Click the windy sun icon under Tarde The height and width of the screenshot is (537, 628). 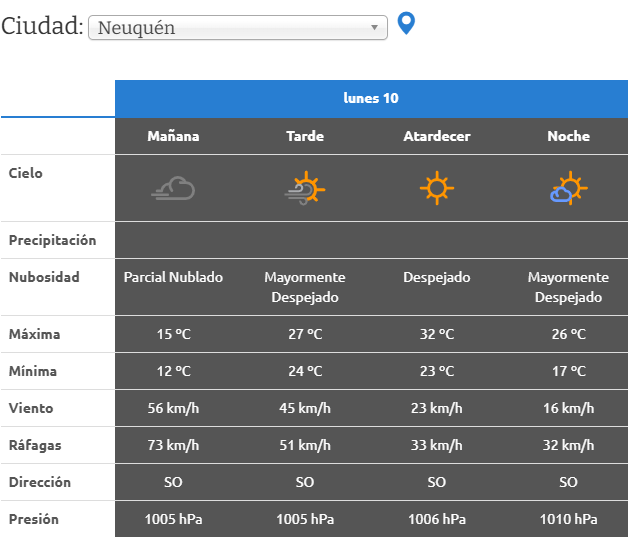point(305,188)
